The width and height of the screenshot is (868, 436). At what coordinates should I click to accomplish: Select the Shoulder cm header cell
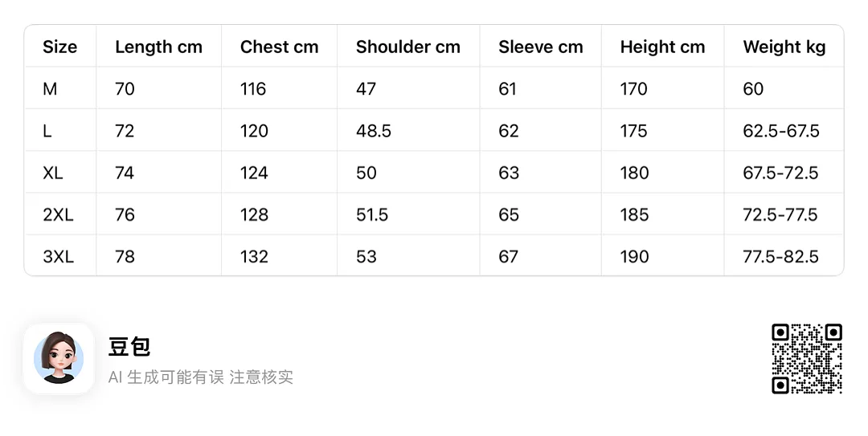tap(408, 47)
